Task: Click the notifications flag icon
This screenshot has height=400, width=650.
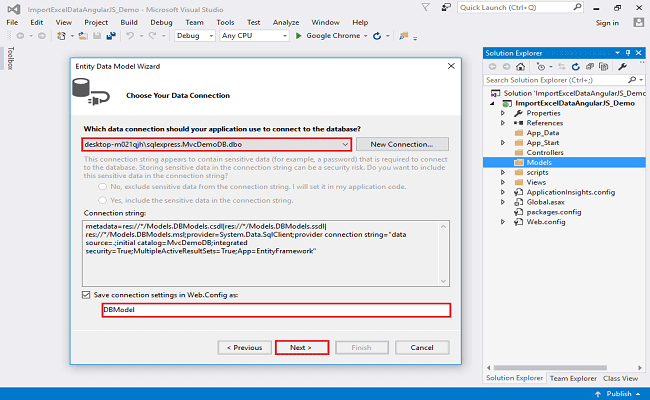Action: click(x=425, y=7)
